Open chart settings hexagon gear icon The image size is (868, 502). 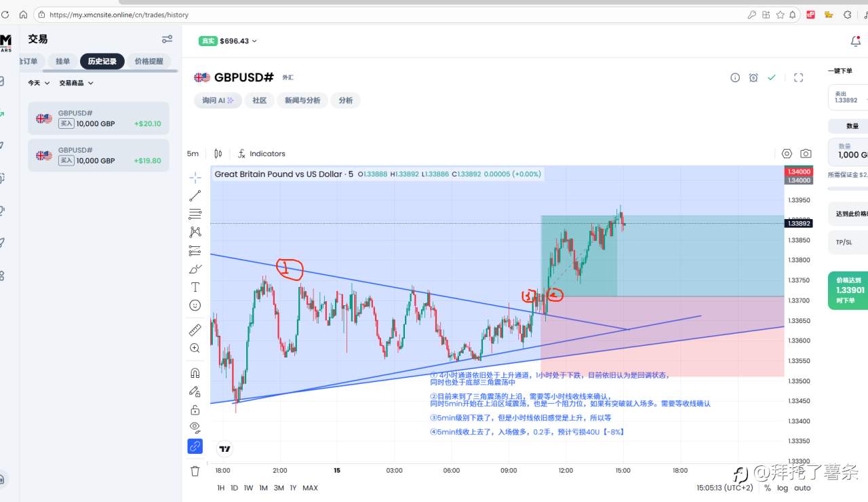(787, 153)
